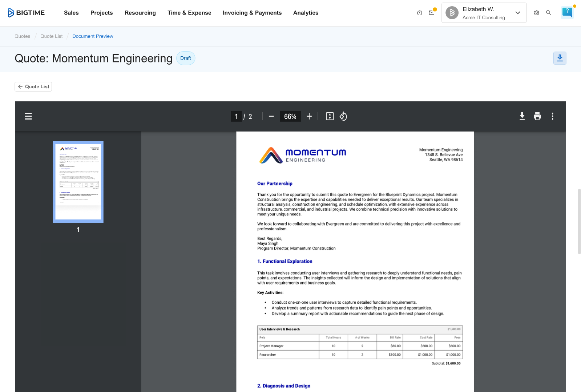
Task: Open the Invoicing & Payments menu
Action: pyautogui.click(x=252, y=13)
